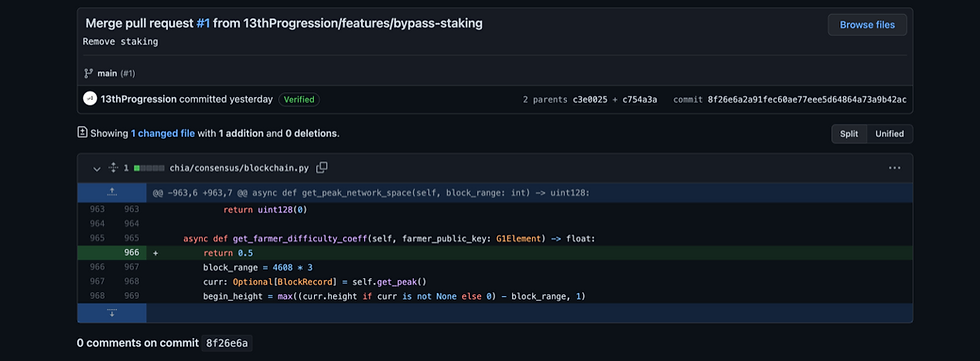Viewport: 980px width, 361px height.
Task: Click the 13thProgression author name
Action: 138,99
